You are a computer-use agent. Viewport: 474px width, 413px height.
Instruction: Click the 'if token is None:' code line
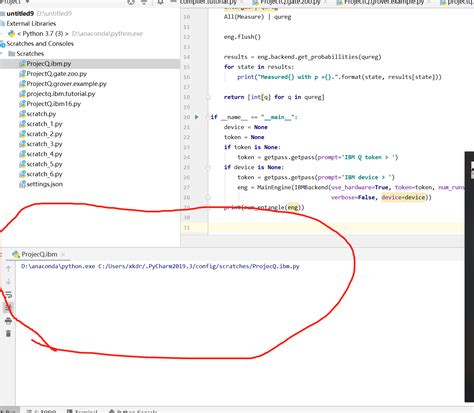(x=252, y=147)
